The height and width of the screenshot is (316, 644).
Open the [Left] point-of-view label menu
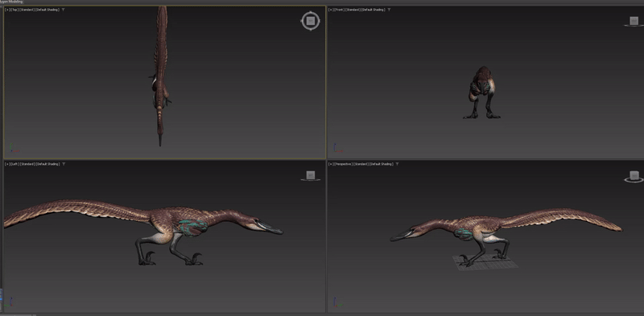14,164
